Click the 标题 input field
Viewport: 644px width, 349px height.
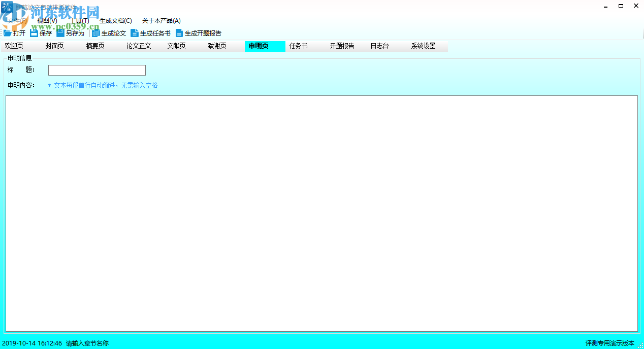pos(97,70)
